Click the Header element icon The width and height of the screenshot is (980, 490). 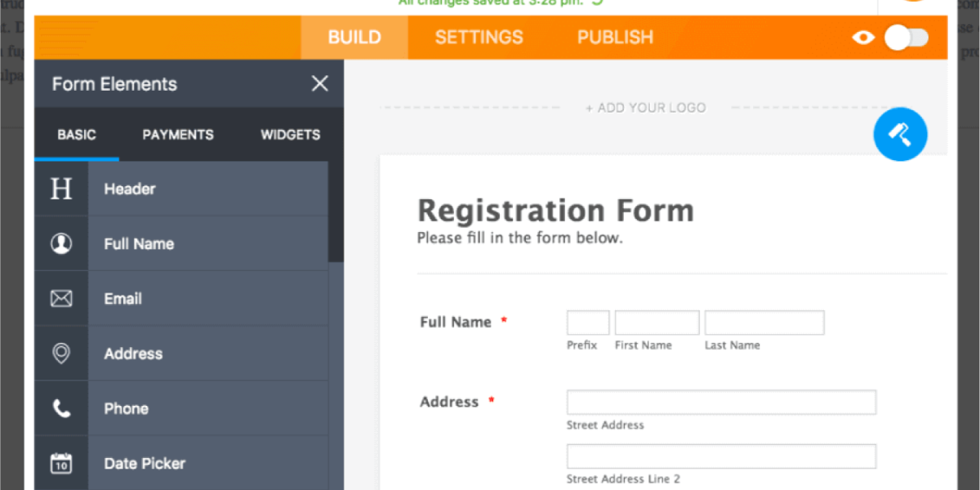tap(61, 189)
